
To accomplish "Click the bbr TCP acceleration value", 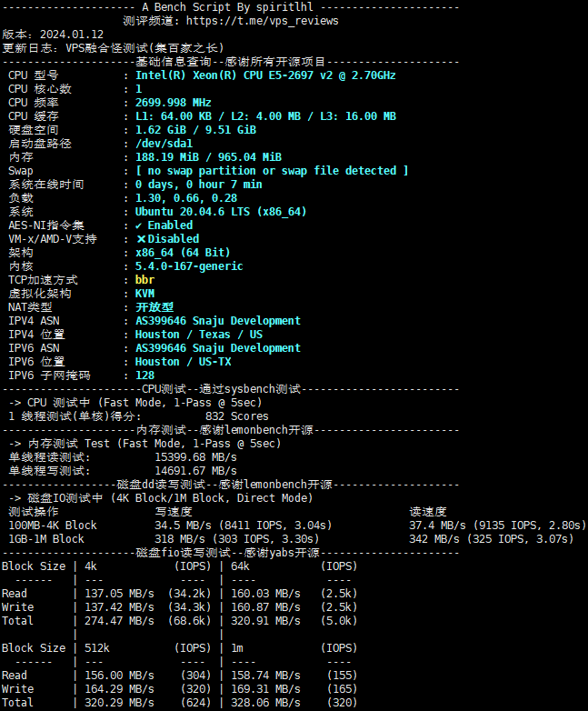I will (x=145, y=280).
